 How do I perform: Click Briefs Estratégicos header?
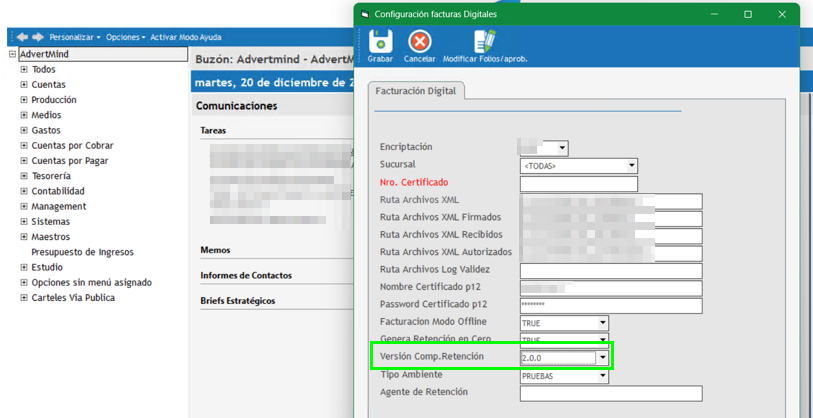point(237,301)
